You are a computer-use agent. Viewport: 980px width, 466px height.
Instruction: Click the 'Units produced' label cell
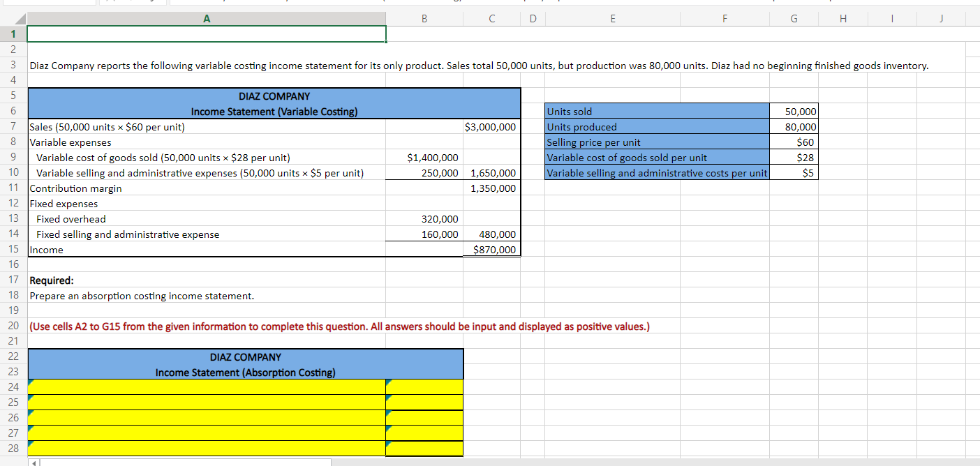(x=657, y=127)
